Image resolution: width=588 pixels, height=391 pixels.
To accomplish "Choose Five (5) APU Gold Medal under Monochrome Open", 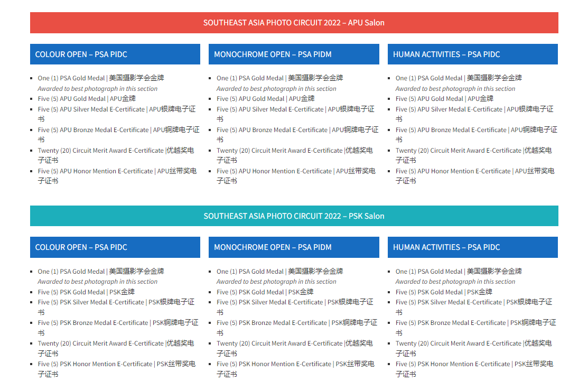I will point(266,99).
